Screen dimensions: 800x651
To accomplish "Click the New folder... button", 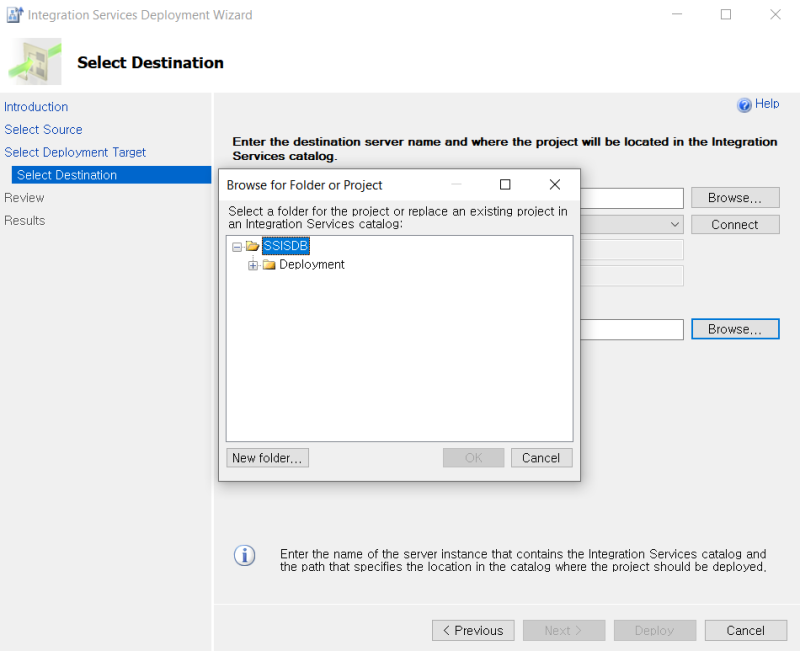I will point(268,458).
